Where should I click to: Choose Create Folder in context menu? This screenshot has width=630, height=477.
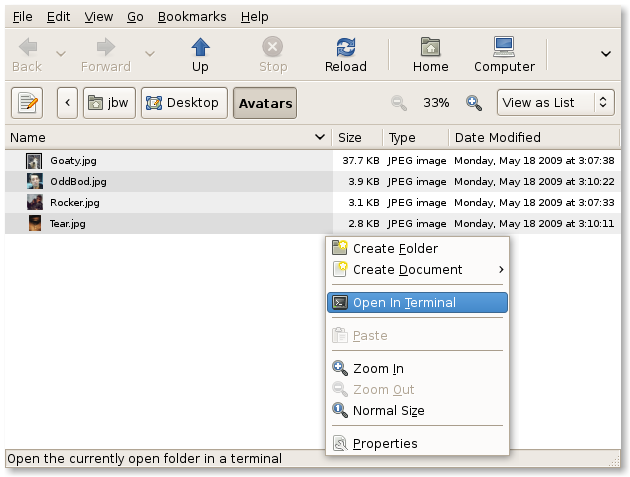[395, 249]
